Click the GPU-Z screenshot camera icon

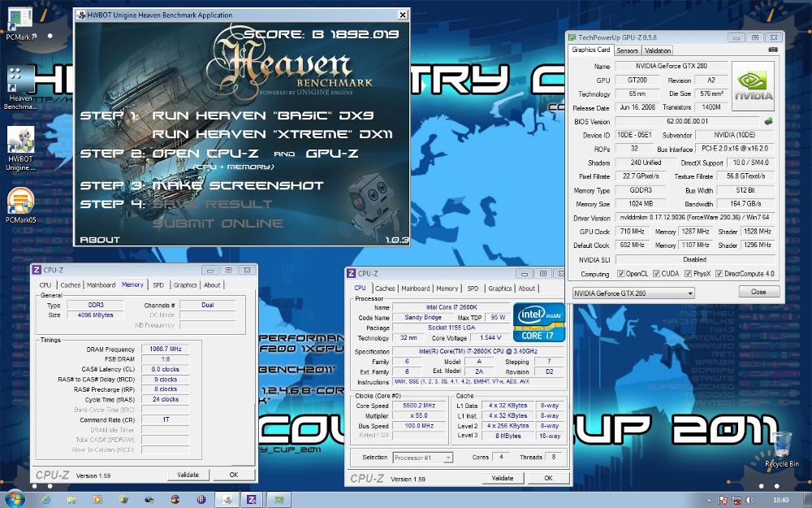pyautogui.click(x=773, y=50)
